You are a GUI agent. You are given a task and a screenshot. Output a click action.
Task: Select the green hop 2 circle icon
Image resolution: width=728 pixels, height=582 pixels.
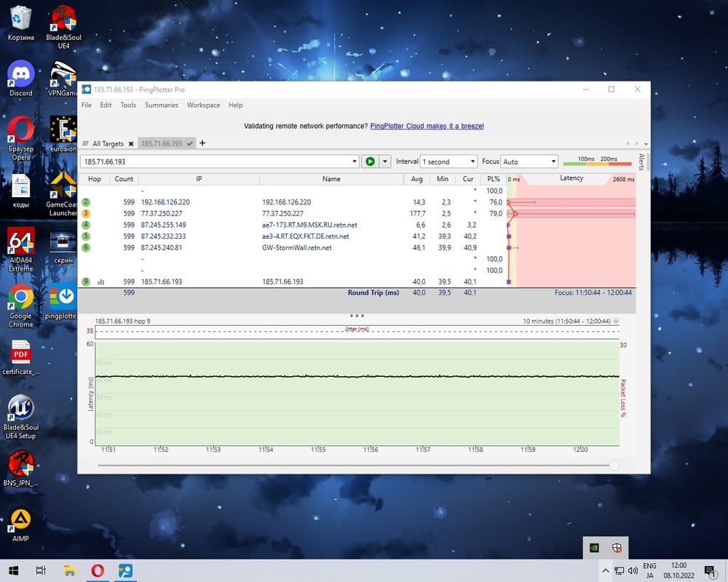[x=86, y=202]
